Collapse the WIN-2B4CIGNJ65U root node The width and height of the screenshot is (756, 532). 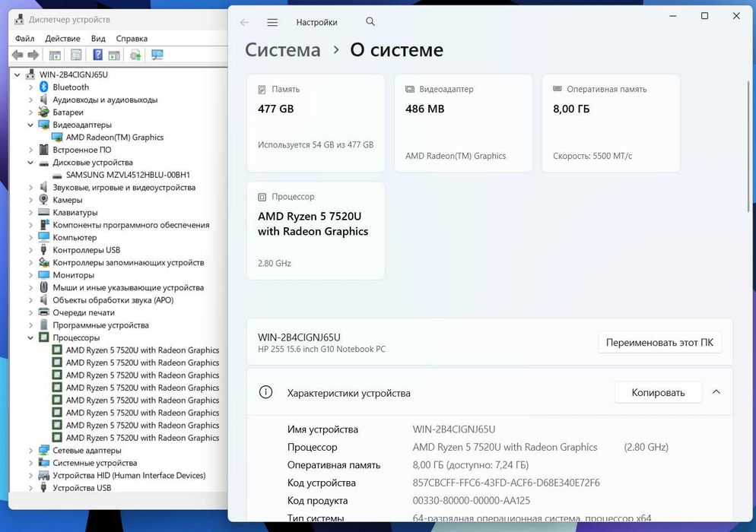(17, 74)
